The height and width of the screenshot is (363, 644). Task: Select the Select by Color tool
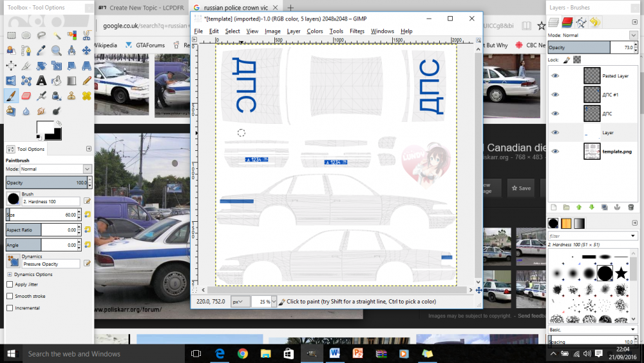71,35
